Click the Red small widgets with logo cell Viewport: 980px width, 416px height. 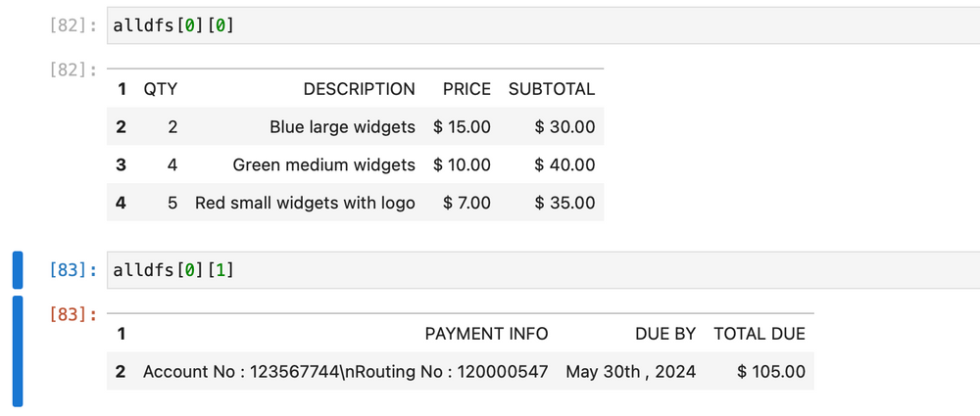pyautogui.click(x=305, y=204)
